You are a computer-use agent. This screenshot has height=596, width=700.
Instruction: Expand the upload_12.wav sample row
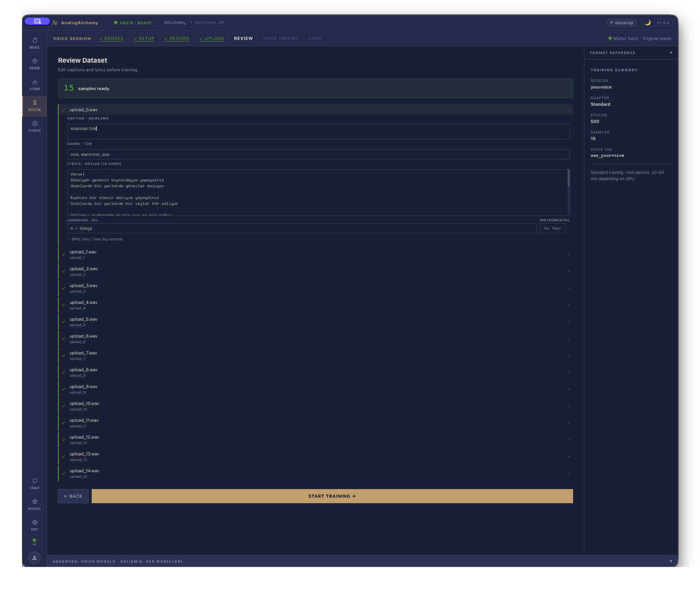[x=315, y=440]
